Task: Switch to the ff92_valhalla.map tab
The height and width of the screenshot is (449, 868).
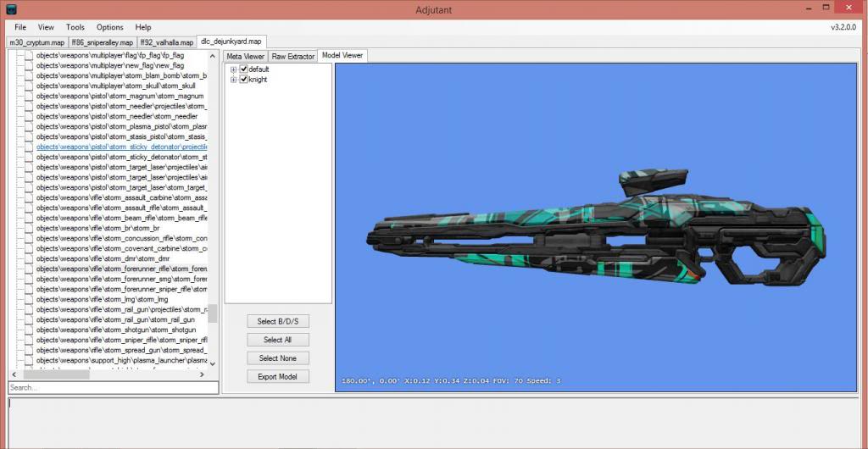Action: coord(166,42)
